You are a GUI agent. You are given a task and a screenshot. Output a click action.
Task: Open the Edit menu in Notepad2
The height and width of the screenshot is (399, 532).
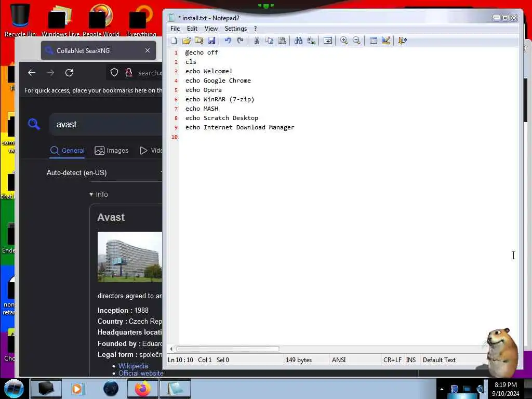click(x=192, y=29)
